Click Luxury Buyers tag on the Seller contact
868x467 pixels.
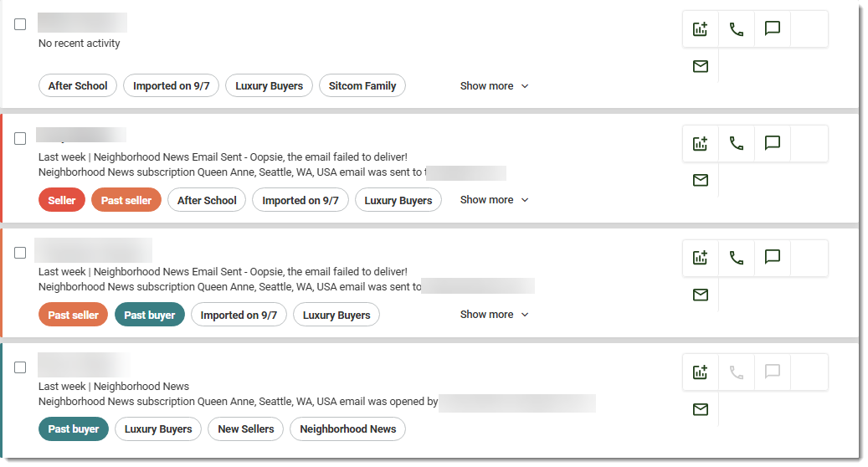[x=398, y=200]
